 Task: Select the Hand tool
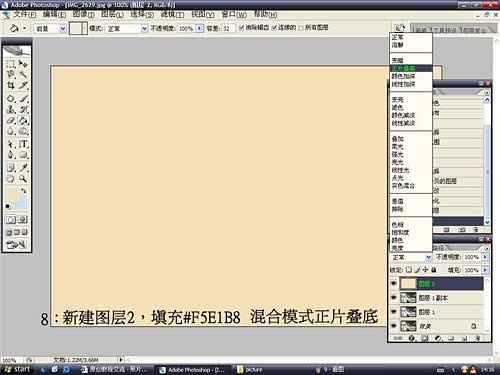(11, 179)
